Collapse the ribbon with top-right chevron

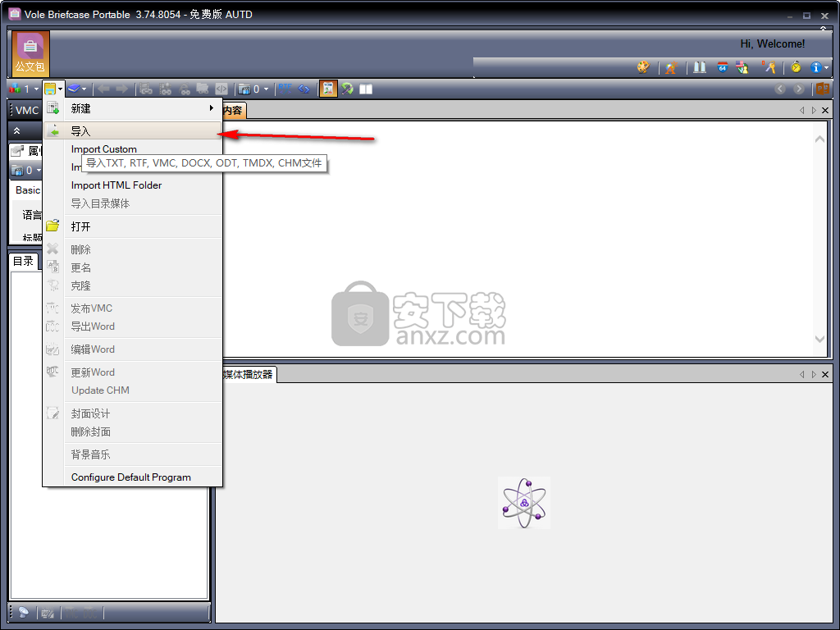coord(824,29)
